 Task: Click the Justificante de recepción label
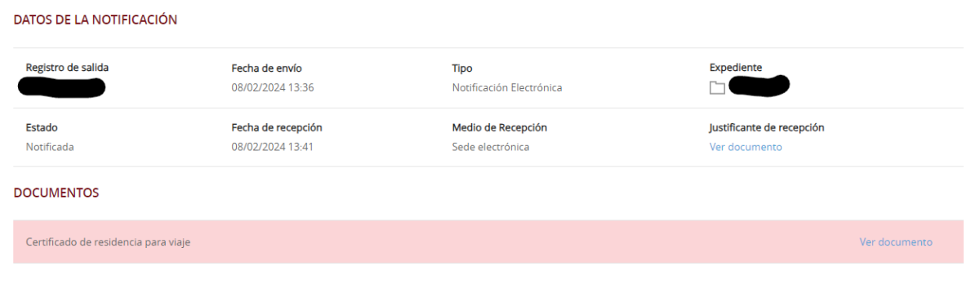point(767,128)
